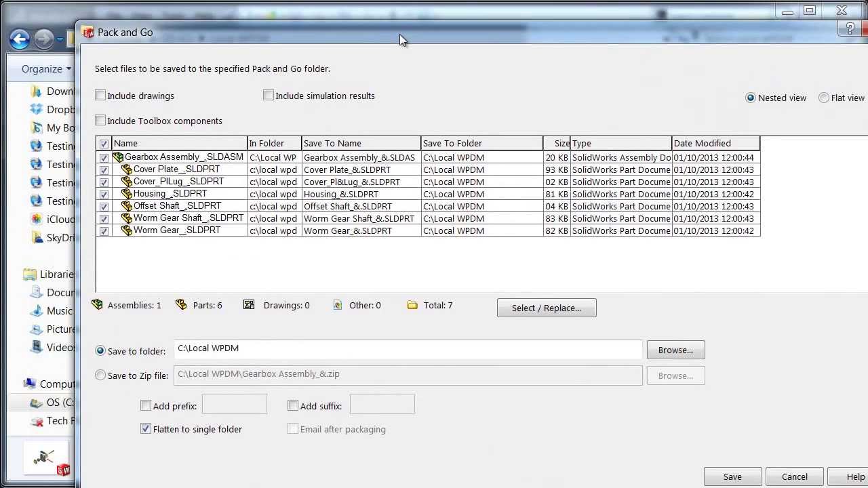Screen dimensions: 868x488
Task: Sort by the In Folder column header
Action: pos(275,143)
